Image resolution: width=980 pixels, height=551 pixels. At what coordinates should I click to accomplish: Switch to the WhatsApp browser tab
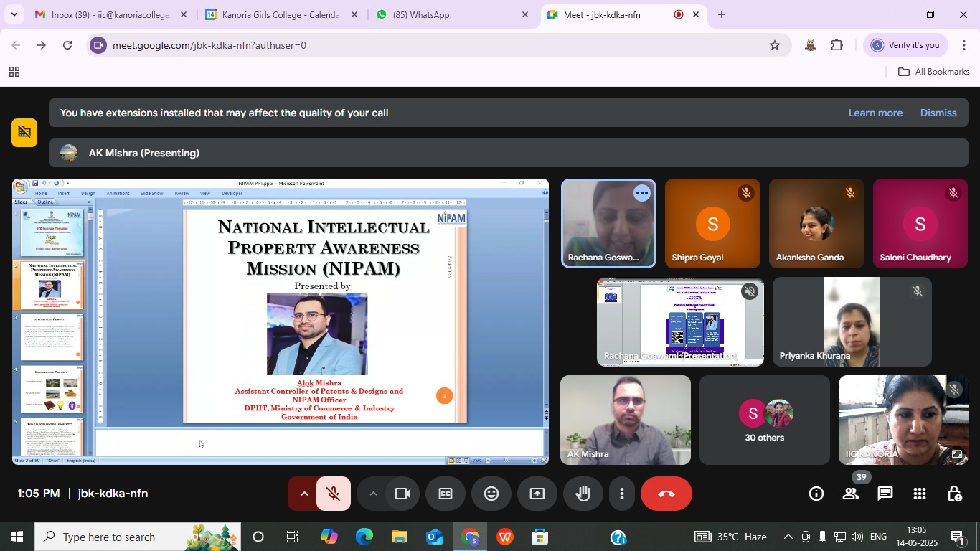tap(452, 14)
